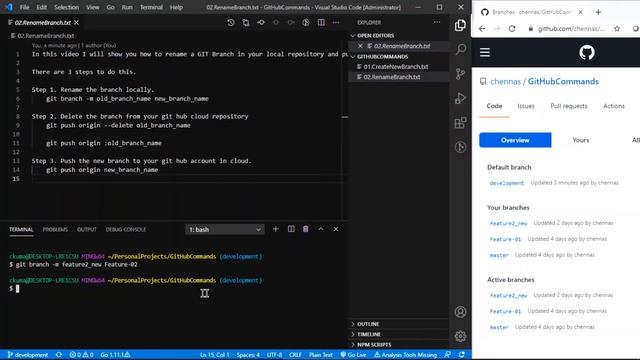
Task: Open the GitHub Actions tab
Action: pos(613,106)
